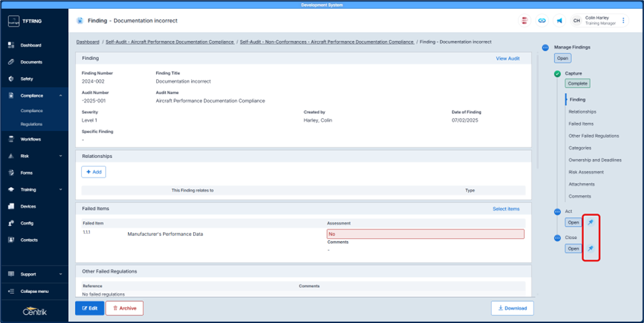The height and width of the screenshot is (323, 644).
Task: Expand the Risk sidebar section
Action: (61, 156)
